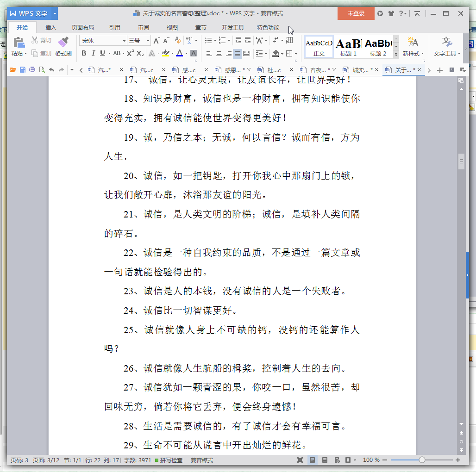Viewport: 476px width, 472px height.
Task: Decrease paragraph indent
Action: click(238, 40)
